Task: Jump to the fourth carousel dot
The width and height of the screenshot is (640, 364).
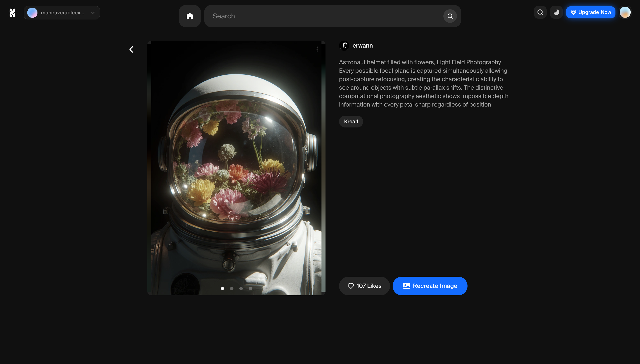Action: tap(250, 289)
